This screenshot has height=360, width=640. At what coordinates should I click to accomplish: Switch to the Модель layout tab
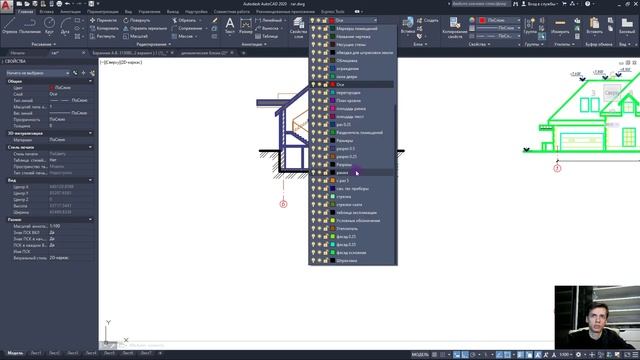15,353
